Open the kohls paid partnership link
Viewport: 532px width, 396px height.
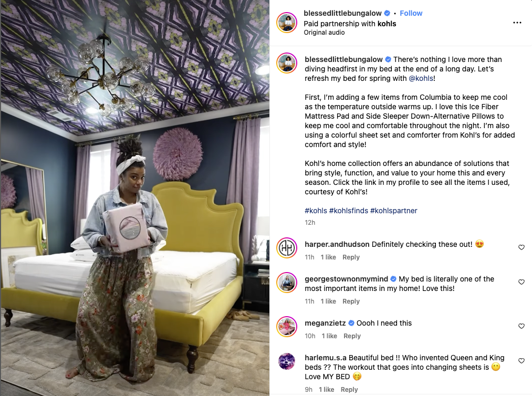point(387,24)
